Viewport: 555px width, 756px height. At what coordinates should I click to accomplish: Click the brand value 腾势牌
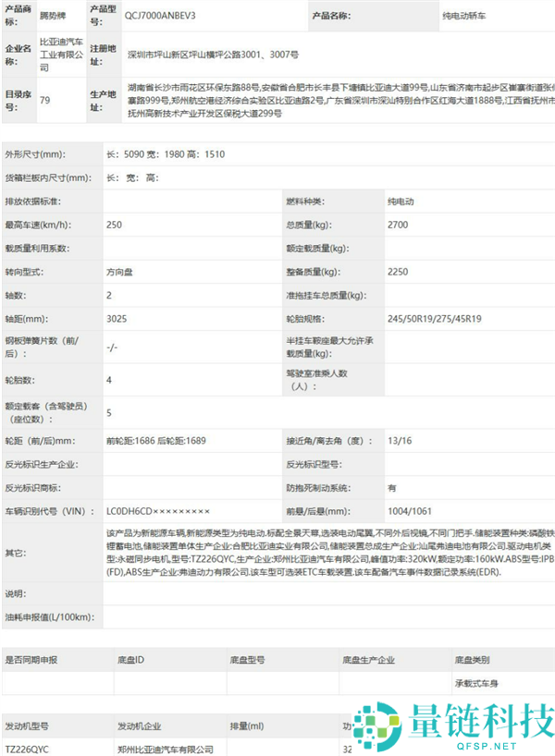pyautogui.click(x=53, y=16)
